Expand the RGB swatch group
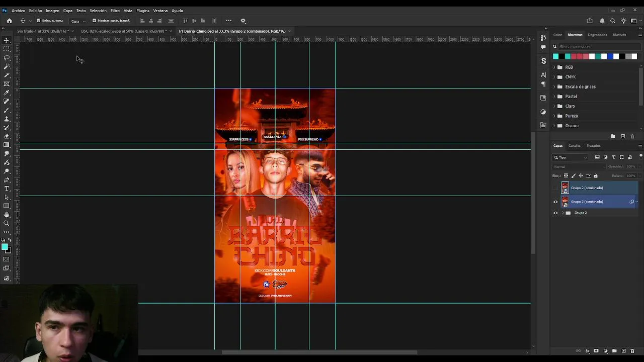The image size is (644, 362). coord(554,67)
